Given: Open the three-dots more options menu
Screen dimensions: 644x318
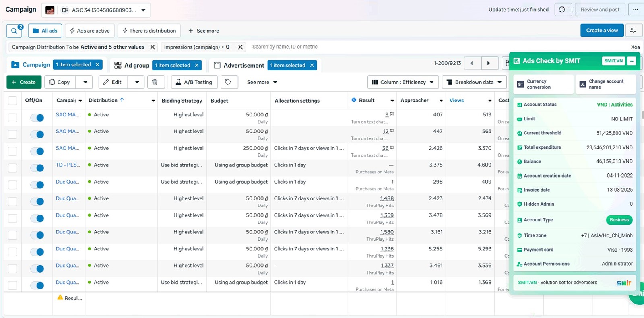Looking at the screenshot, I should 636,10.
